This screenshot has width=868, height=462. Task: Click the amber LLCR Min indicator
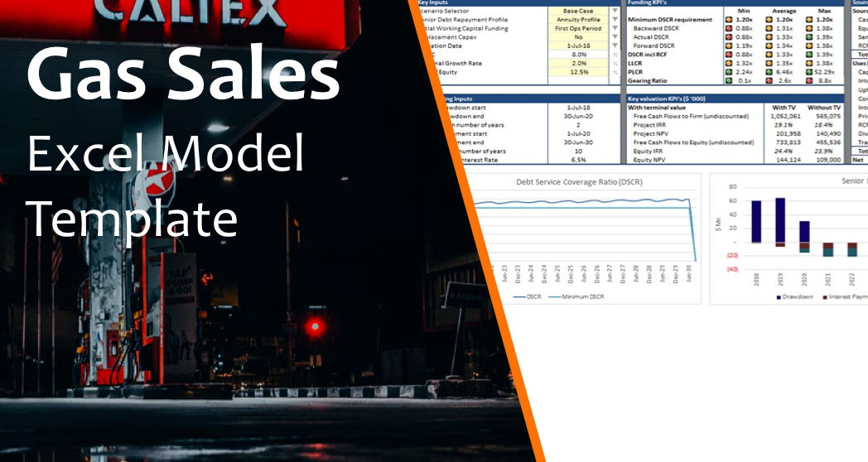[x=729, y=64]
